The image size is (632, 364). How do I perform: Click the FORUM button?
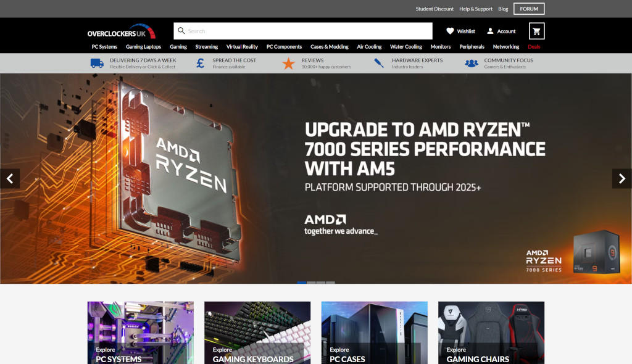[529, 9]
